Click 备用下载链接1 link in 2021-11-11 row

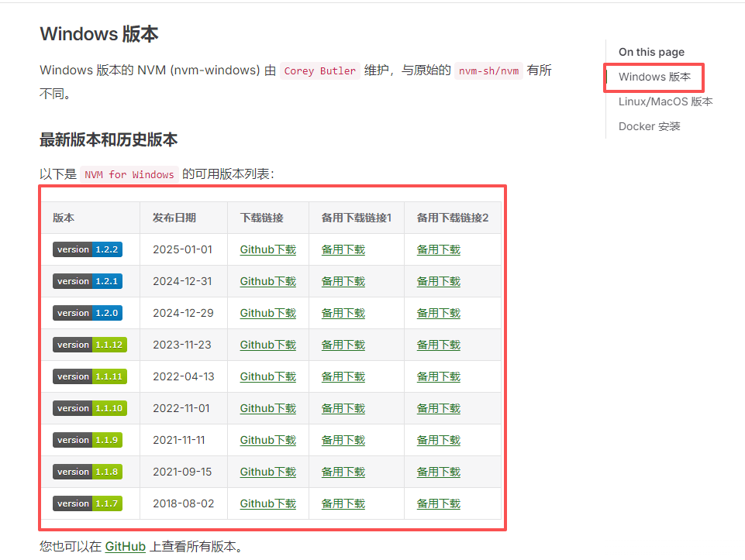tap(343, 441)
